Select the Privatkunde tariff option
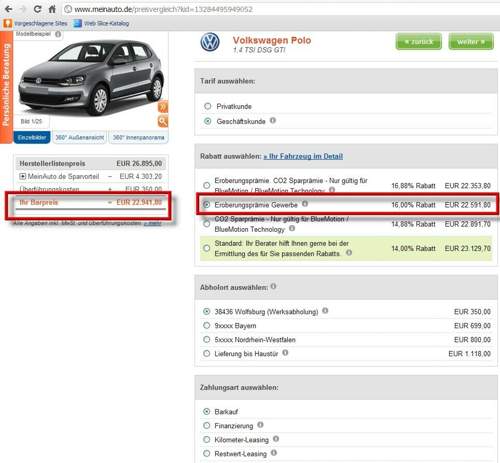The image size is (500, 463). click(x=208, y=106)
